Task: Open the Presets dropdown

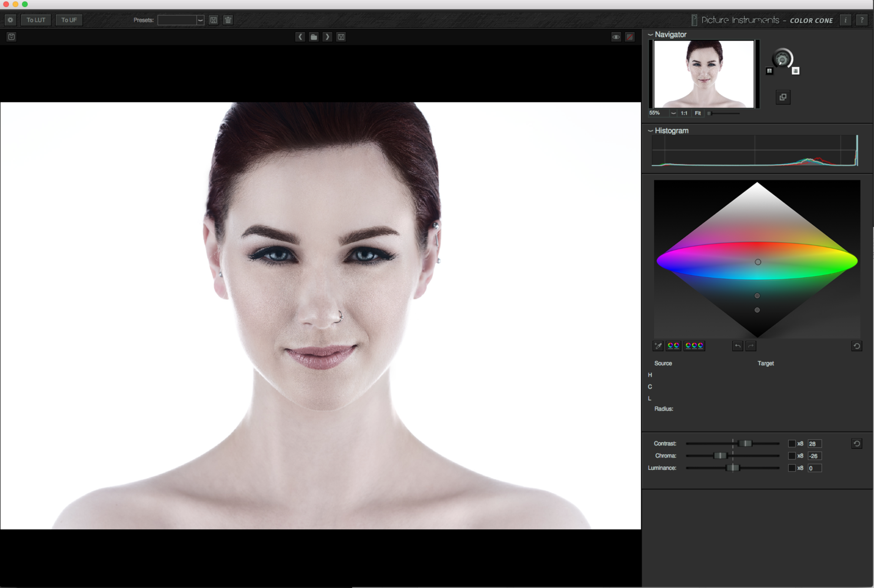Action: click(200, 20)
